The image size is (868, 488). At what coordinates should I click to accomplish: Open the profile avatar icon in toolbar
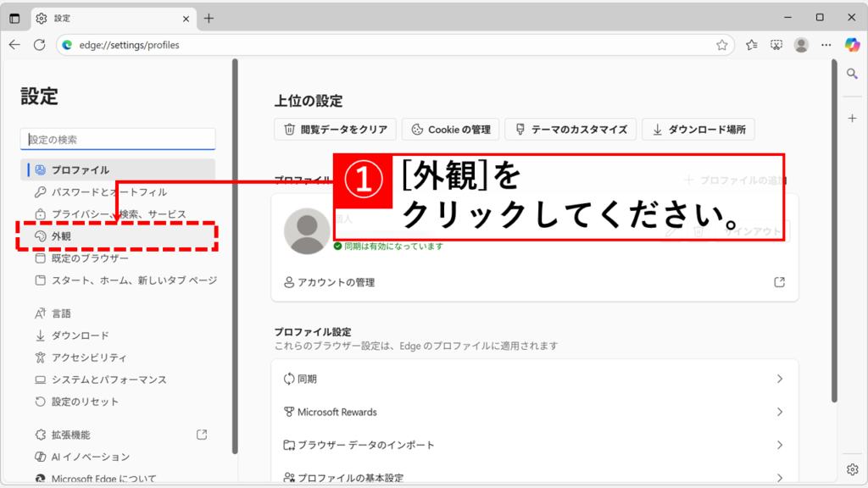pos(802,45)
